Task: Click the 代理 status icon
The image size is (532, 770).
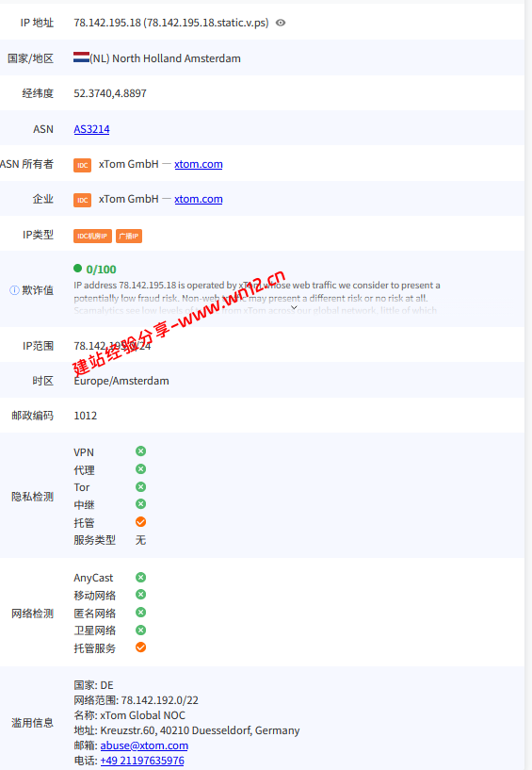Action: pos(141,469)
